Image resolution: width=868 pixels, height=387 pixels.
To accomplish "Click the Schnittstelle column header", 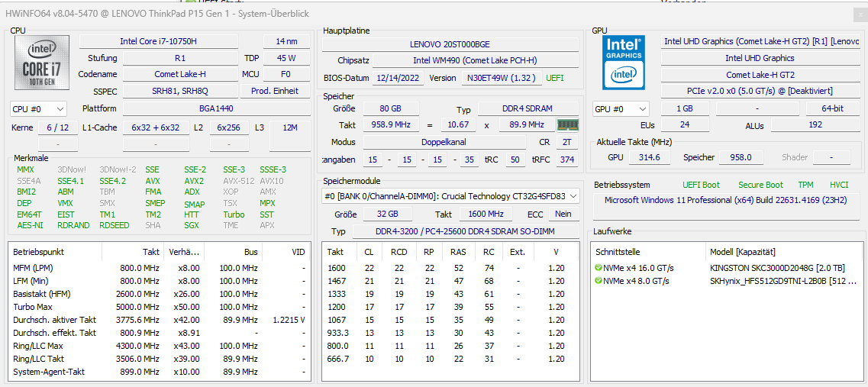I will click(x=648, y=252).
